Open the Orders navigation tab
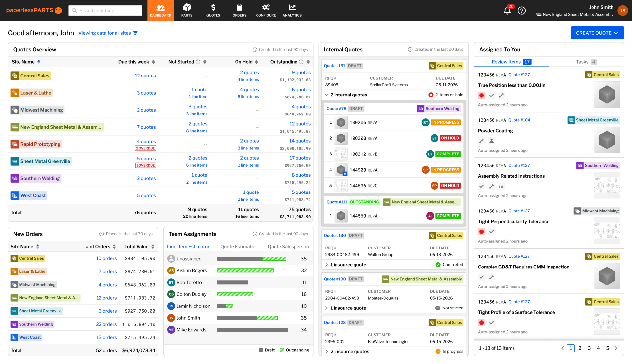Viewport: 632px width, 364px height. tap(239, 11)
